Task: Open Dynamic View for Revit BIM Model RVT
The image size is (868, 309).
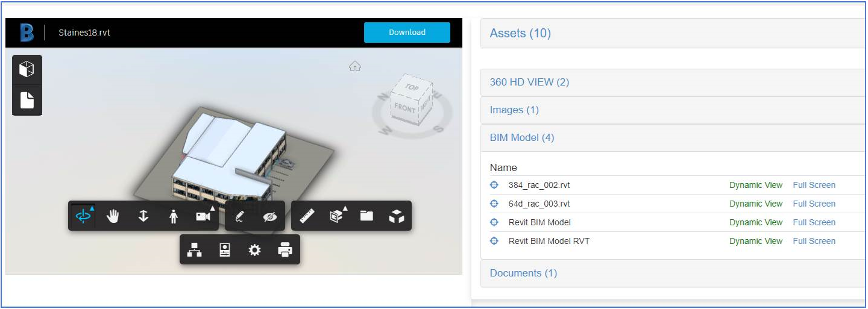Action: (756, 241)
